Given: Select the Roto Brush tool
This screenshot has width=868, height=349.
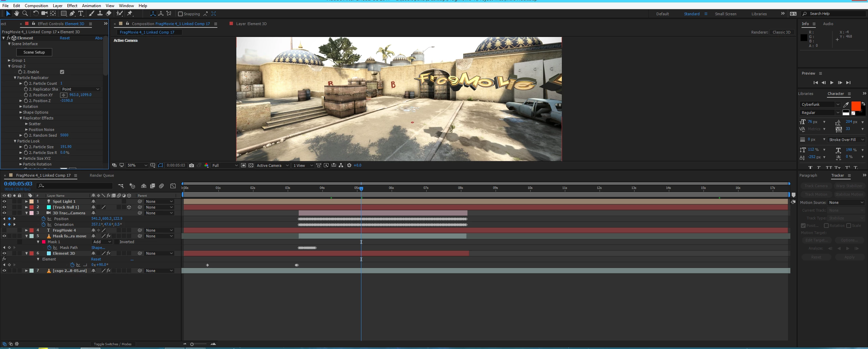Looking at the screenshot, I should click(x=119, y=14).
